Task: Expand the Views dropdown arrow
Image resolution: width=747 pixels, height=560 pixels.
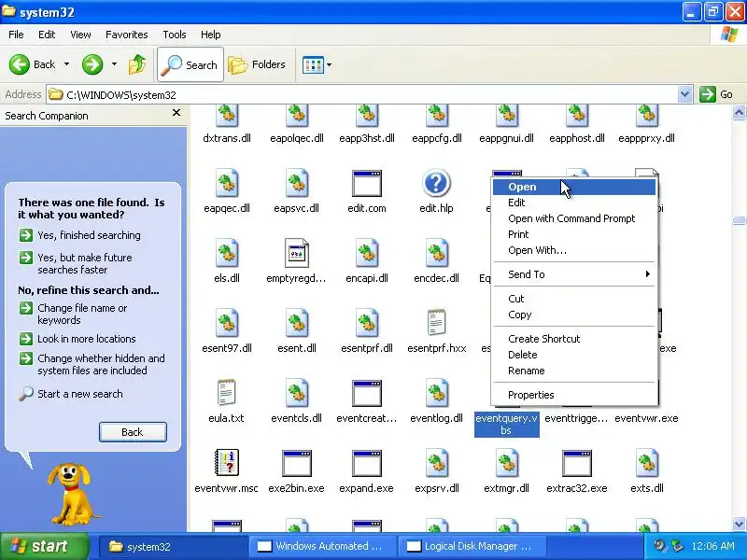Action: (330, 64)
